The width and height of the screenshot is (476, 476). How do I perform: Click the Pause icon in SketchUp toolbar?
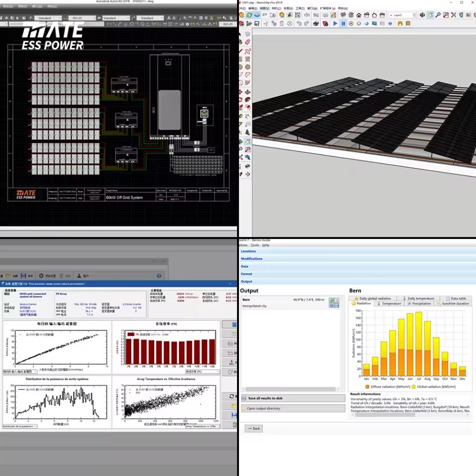pos(343,23)
